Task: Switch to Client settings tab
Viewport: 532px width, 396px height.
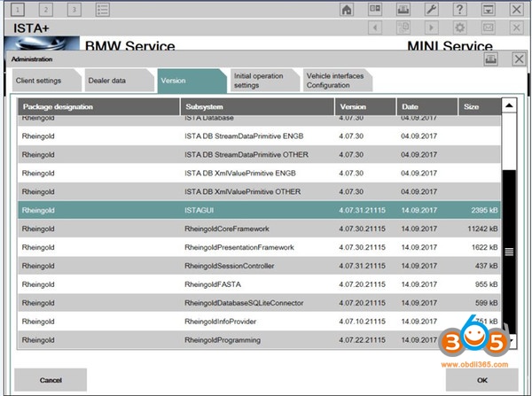Action: click(46, 81)
